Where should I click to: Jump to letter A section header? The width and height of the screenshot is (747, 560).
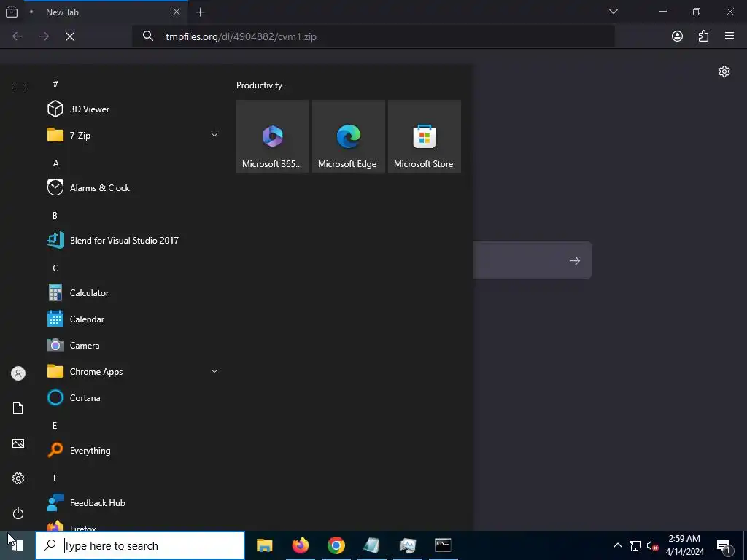click(55, 163)
